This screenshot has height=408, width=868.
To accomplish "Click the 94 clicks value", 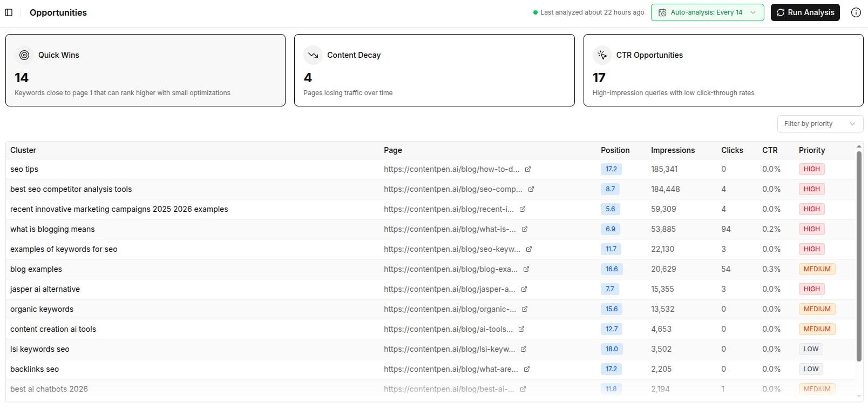I will pos(726,229).
